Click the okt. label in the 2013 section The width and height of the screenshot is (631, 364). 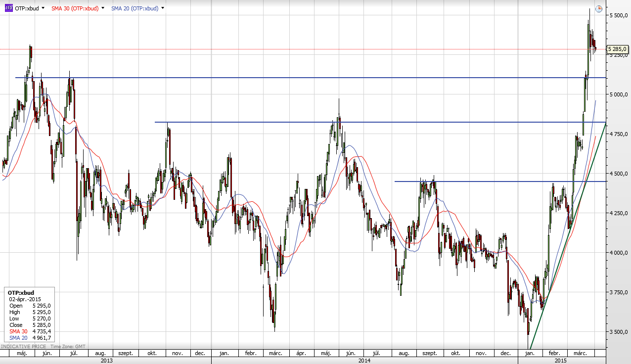tap(152, 354)
